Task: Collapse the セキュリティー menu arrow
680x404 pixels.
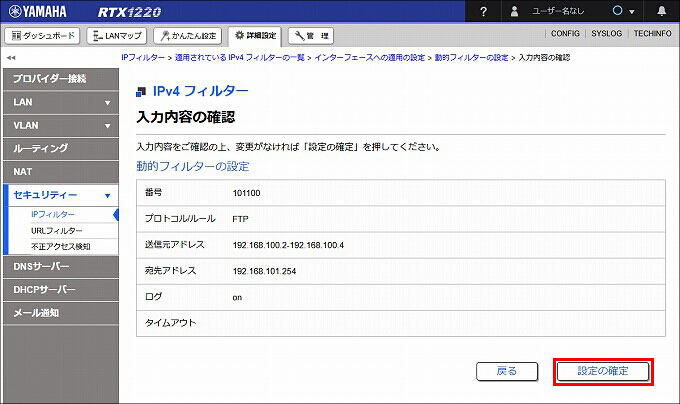Action: pyautogui.click(x=108, y=195)
